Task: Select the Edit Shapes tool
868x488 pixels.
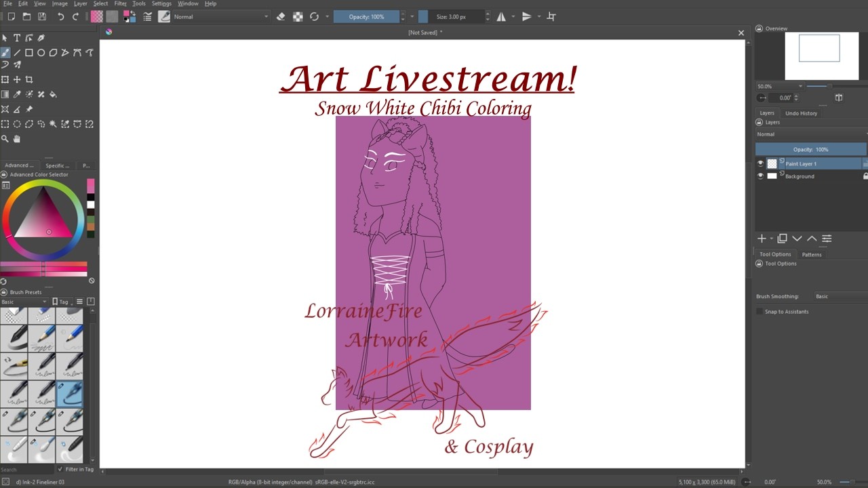Action: pyautogui.click(x=29, y=38)
